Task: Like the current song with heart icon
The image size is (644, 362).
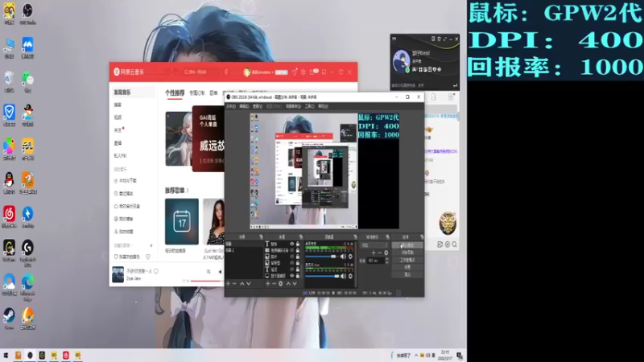Action: click(156, 271)
